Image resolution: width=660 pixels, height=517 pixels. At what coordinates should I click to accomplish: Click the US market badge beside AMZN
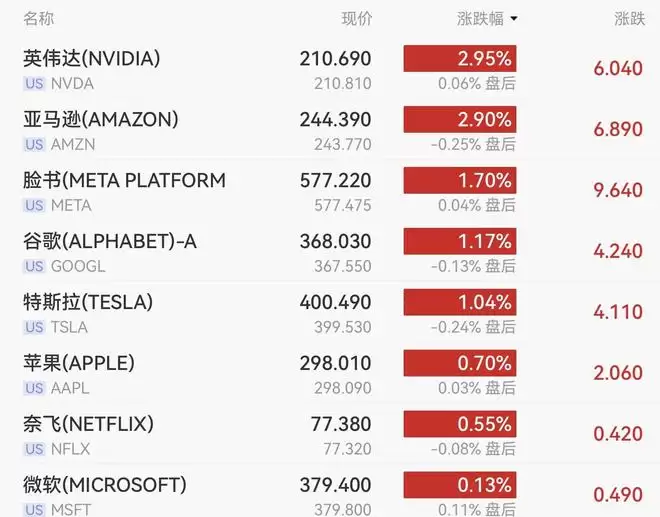pos(34,144)
